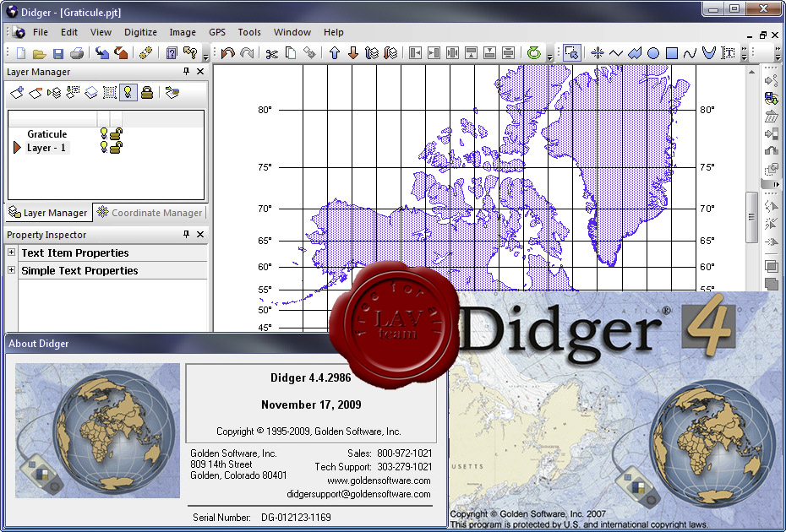The width and height of the screenshot is (786, 532).
Task: Click the vertical scrollbar thumb of map view
Action: tap(751, 217)
